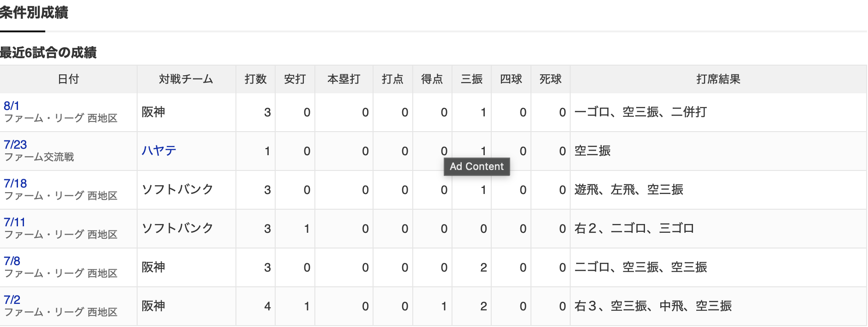This screenshot has width=868, height=327.
Task: Click the 右２、二ゴロ、三ゴロ result cell
Action: coord(718,229)
